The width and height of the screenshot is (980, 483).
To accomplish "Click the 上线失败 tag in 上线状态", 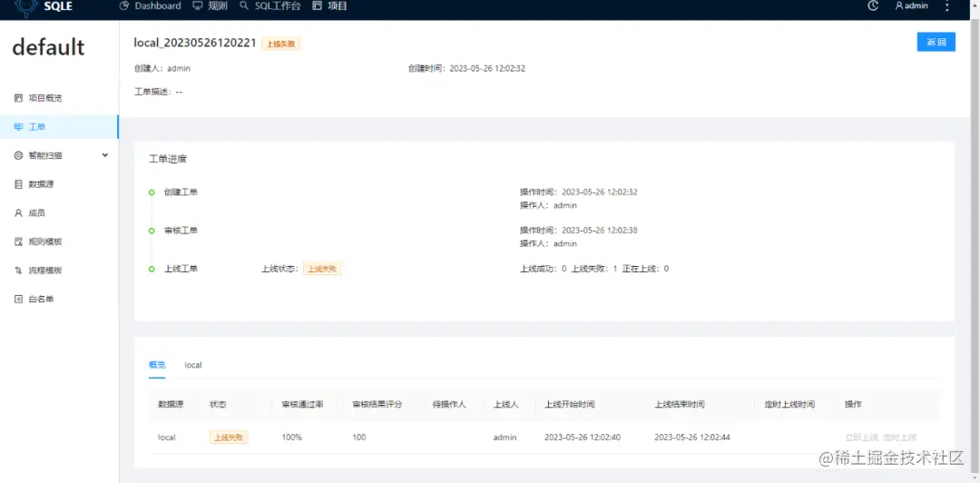I will tap(322, 269).
